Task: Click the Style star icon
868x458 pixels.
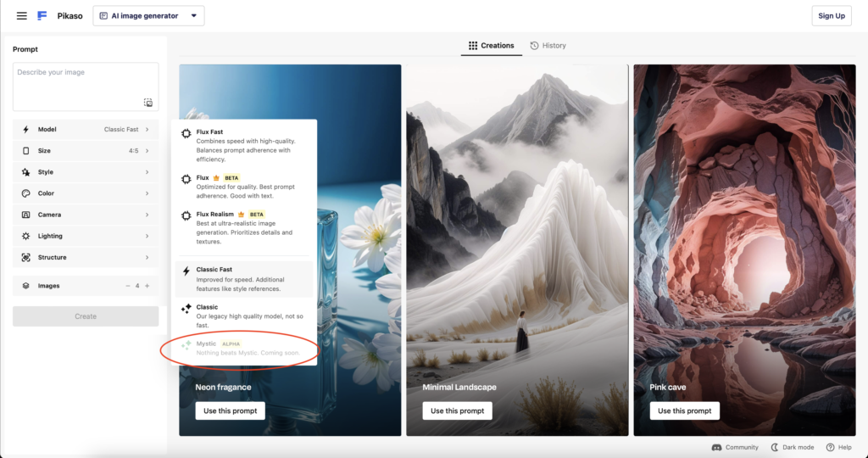Action: (x=26, y=172)
